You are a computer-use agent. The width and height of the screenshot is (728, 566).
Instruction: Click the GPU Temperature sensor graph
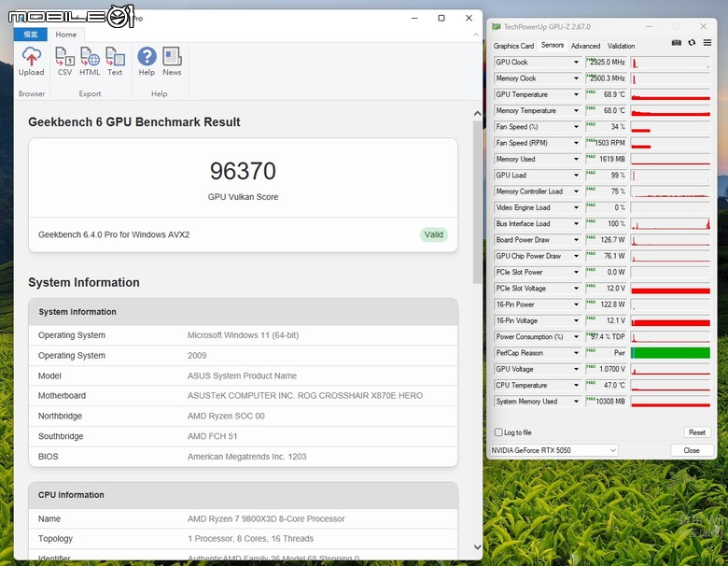(670, 94)
